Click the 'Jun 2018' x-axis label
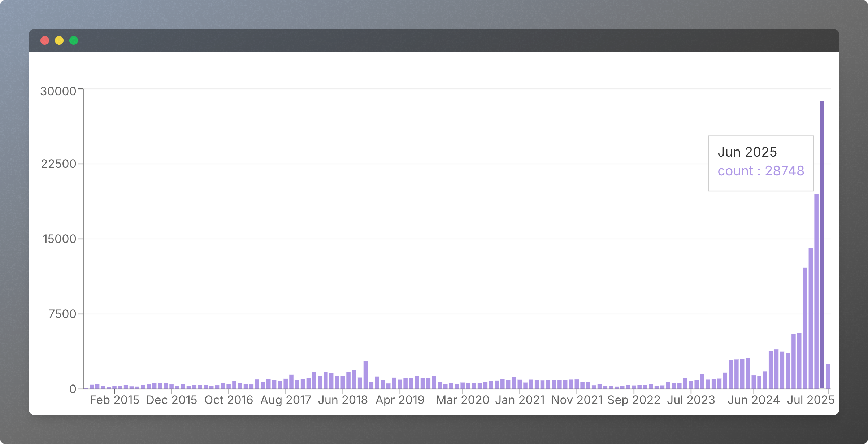 [x=343, y=400]
